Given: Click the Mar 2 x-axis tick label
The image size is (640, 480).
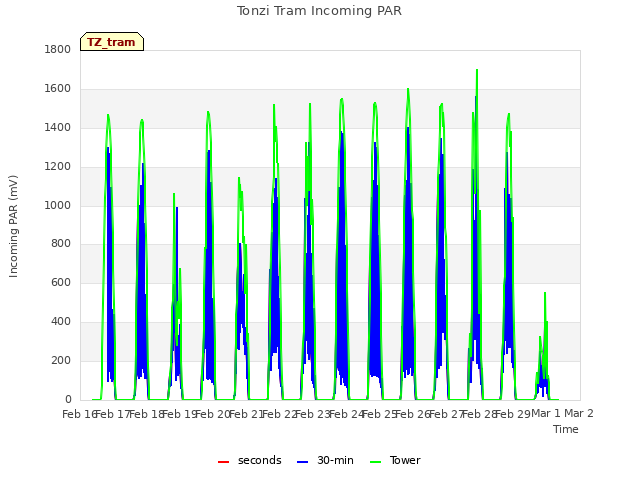Looking at the screenshot, I should (579, 413).
